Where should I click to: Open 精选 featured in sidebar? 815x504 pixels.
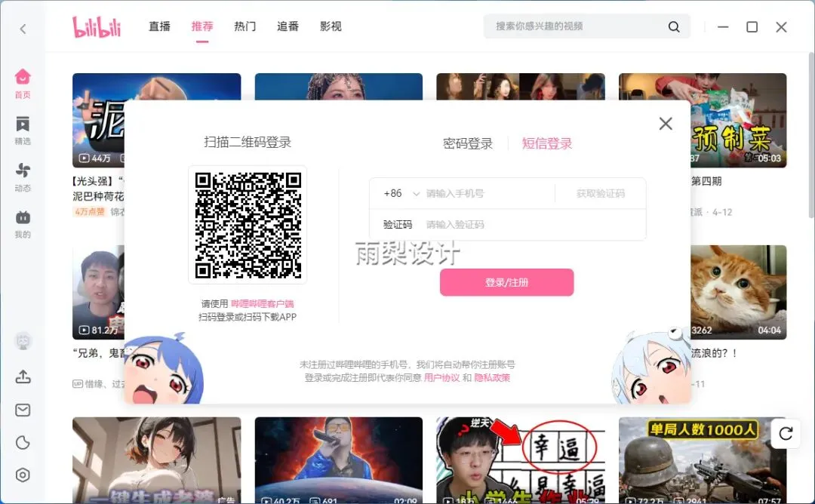pyautogui.click(x=23, y=131)
